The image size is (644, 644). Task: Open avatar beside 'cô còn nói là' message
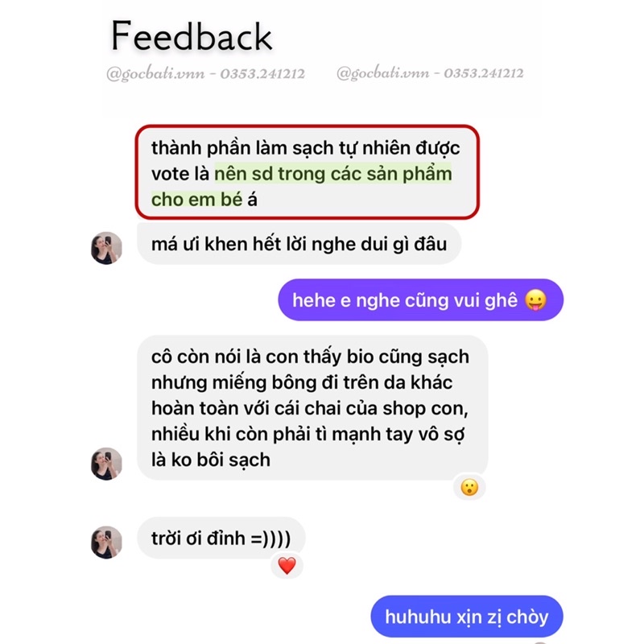106,464
